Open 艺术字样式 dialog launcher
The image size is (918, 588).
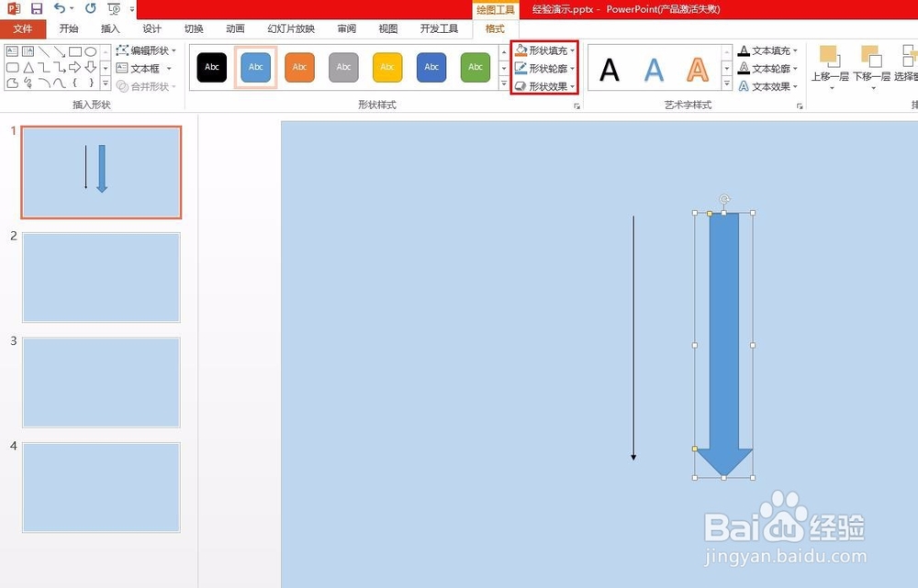[x=800, y=105]
